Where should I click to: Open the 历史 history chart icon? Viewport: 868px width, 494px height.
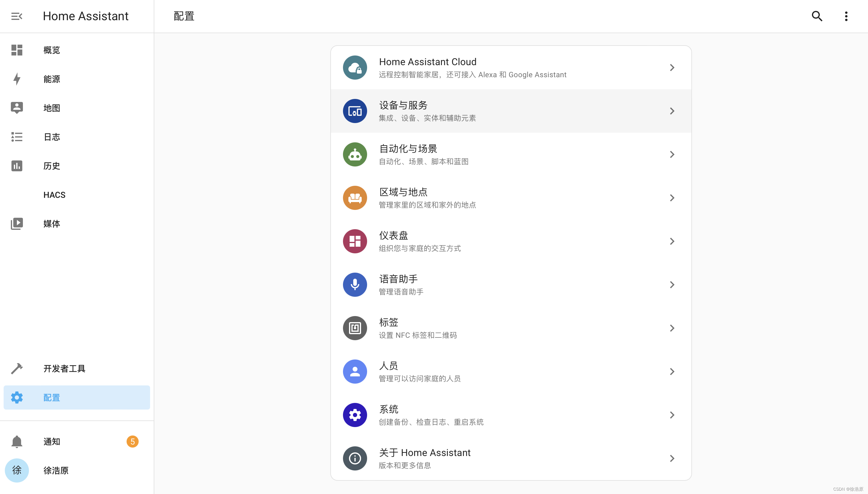click(x=17, y=166)
